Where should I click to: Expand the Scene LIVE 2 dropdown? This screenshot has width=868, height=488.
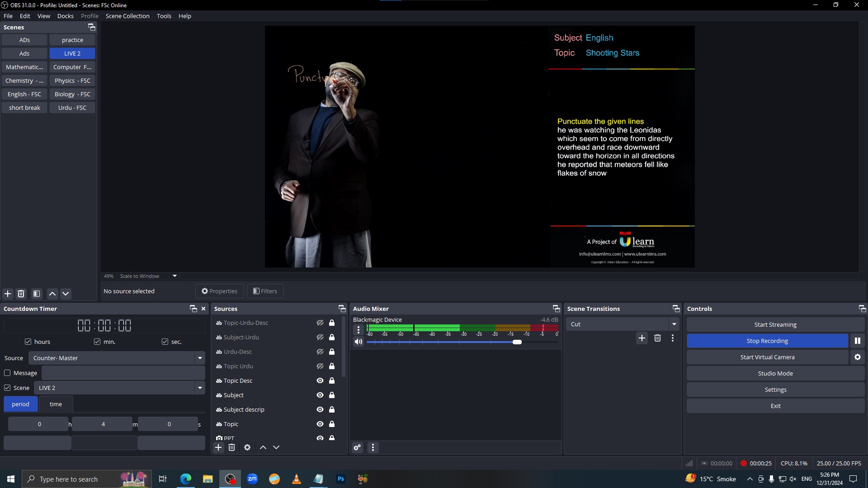click(x=200, y=388)
